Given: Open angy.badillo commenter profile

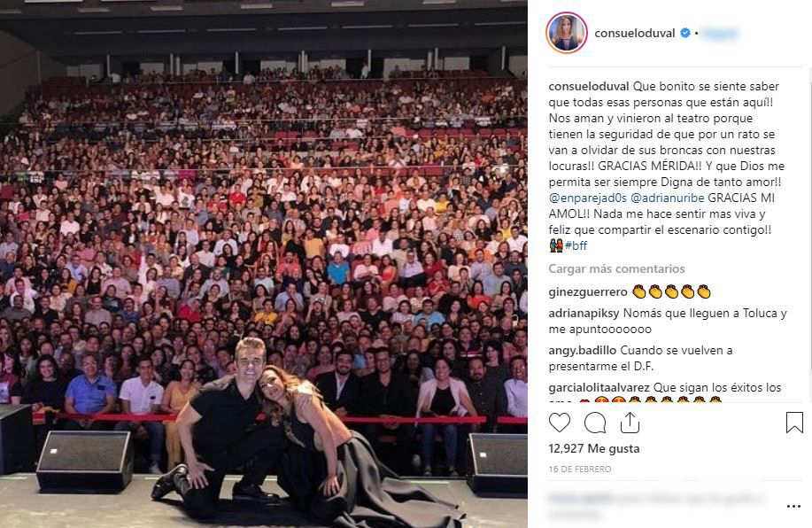Looking at the screenshot, I should coord(582,351).
